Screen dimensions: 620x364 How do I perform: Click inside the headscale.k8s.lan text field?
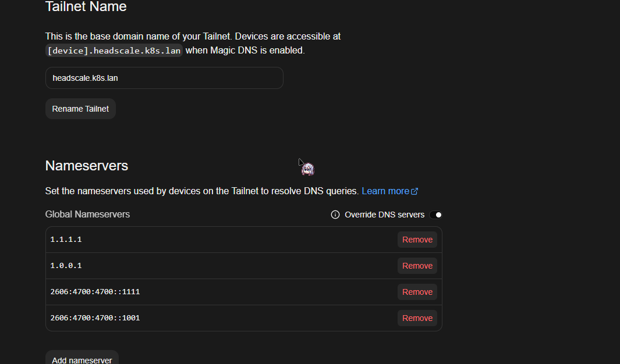click(163, 78)
